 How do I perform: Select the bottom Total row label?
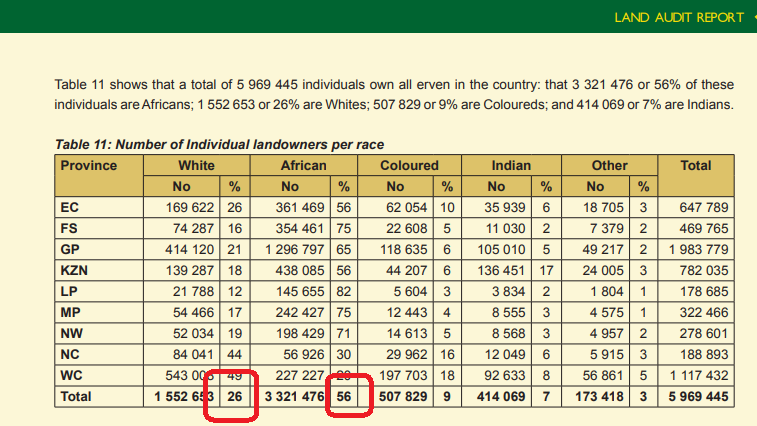[x=76, y=397]
